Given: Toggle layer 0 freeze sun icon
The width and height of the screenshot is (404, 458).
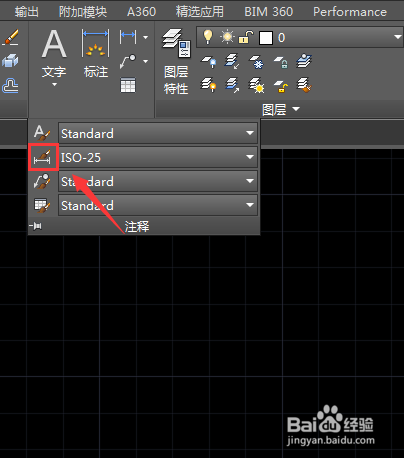Looking at the screenshot, I should (x=227, y=37).
